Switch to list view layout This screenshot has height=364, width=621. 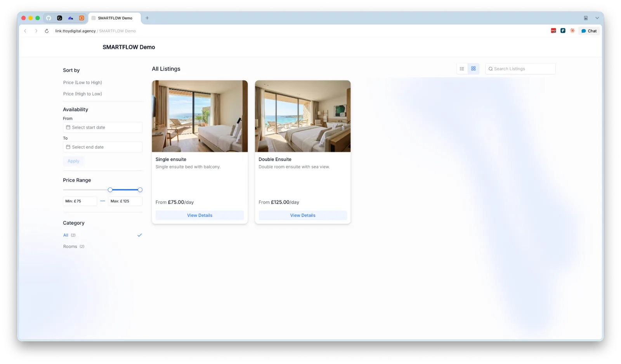point(462,69)
